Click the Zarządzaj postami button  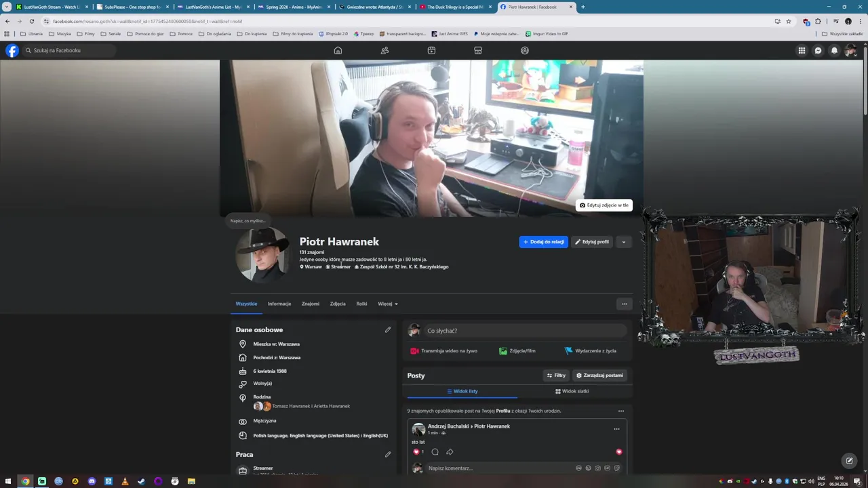599,375
